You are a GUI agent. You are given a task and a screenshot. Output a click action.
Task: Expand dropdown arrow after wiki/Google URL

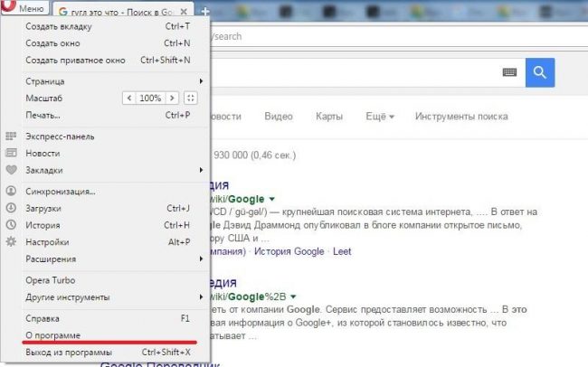(x=272, y=199)
